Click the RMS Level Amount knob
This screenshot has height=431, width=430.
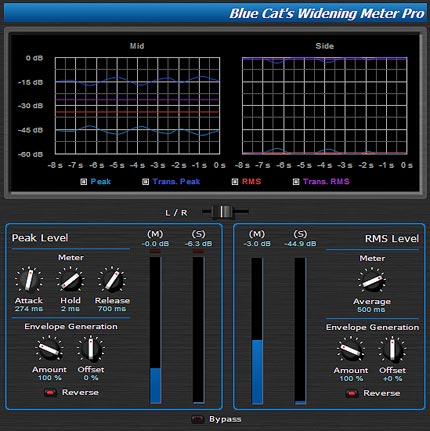pos(351,350)
